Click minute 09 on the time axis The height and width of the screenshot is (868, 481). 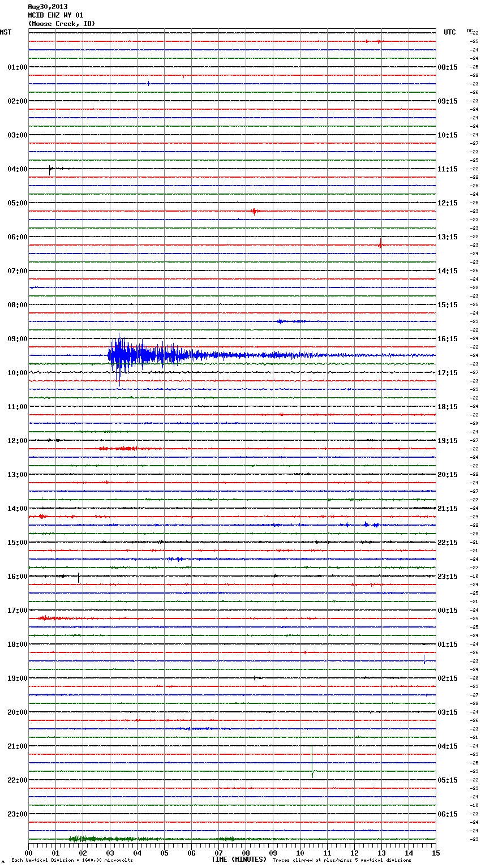point(273,853)
